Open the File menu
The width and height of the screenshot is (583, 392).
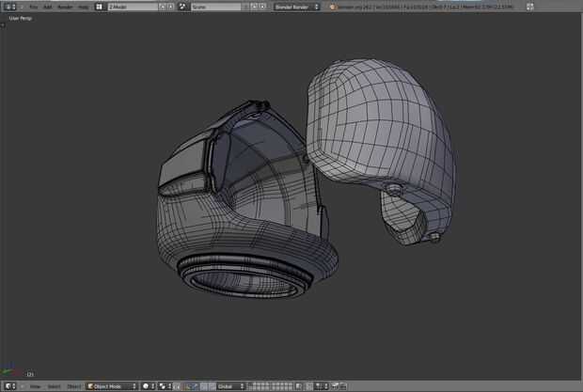[x=33, y=7]
